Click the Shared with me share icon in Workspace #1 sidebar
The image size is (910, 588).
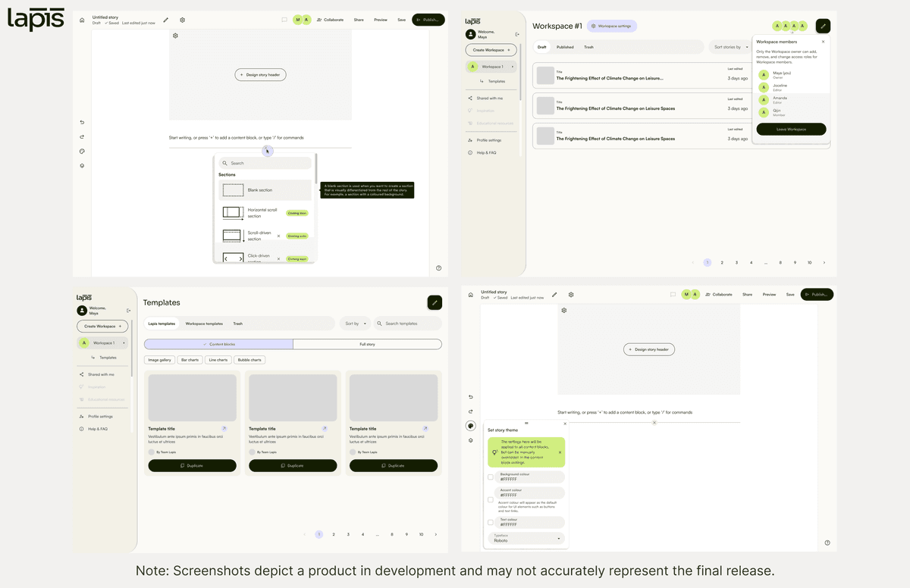(x=470, y=98)
